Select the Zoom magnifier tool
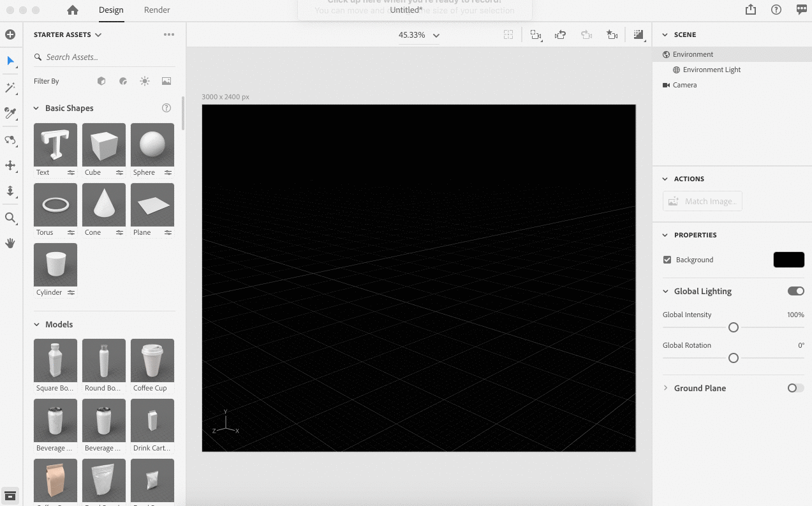 point(10,218)
